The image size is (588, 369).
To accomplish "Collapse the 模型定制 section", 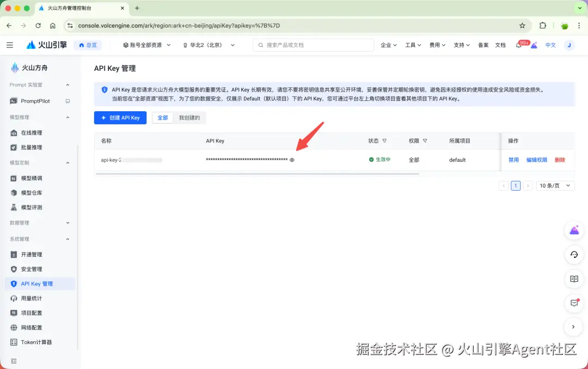I will coord(68,162).
